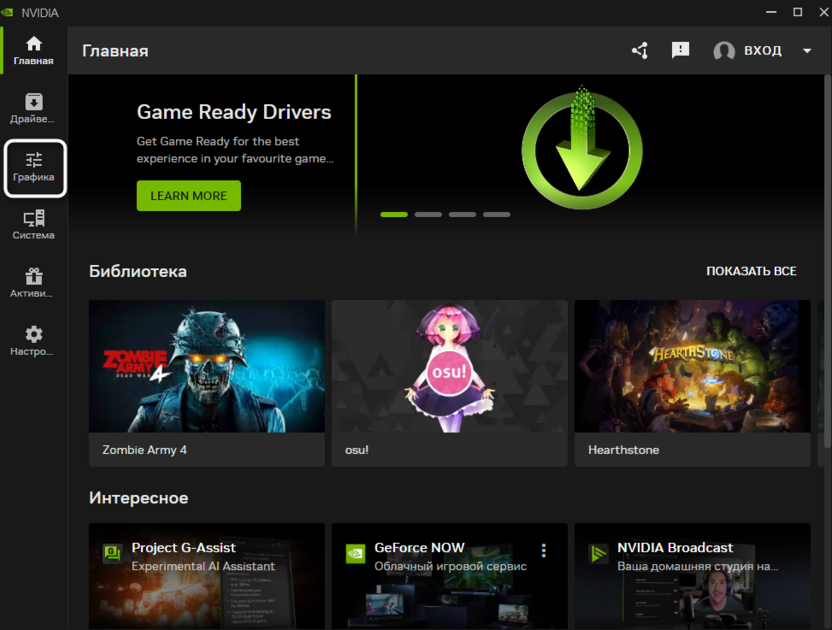Image resolution: width=832 pixels, height=630 pixels.
Task: Open the Главная home sidebar tab
Action: (33, 51)
